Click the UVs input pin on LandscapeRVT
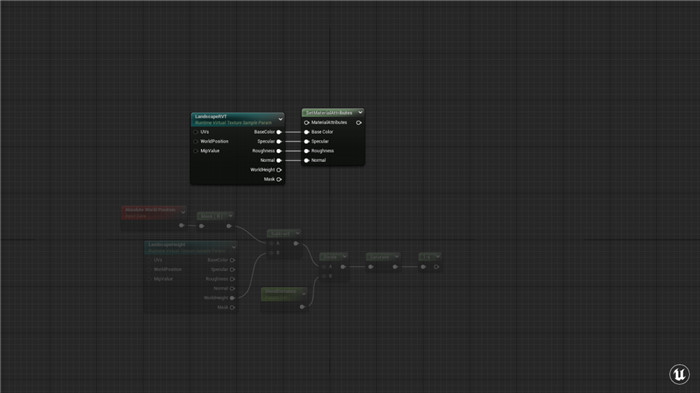The width and height of the screenshot is (700, 393). point(196,132)
